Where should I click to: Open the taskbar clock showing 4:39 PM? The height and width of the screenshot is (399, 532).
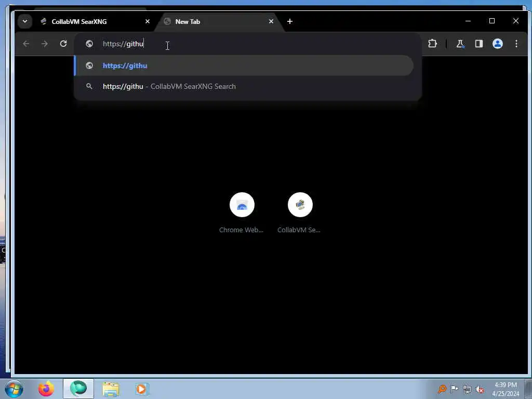pyautogui.click(x=506, y=389)
